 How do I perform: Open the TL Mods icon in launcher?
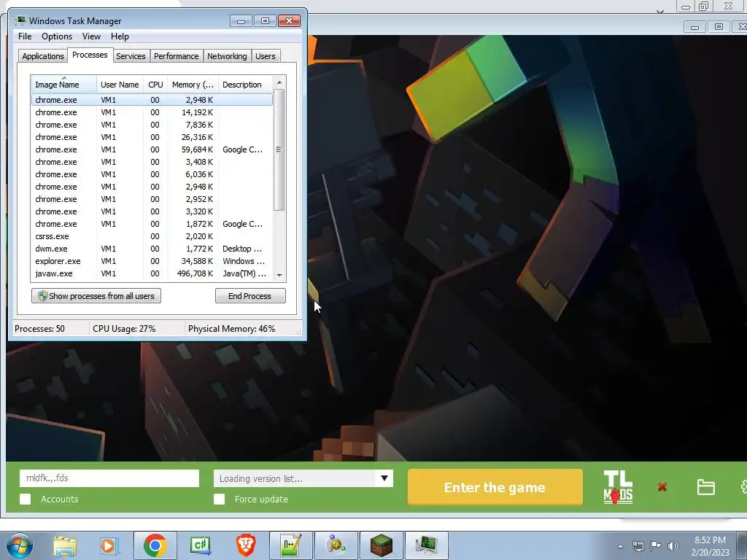[x=618, y=487]
